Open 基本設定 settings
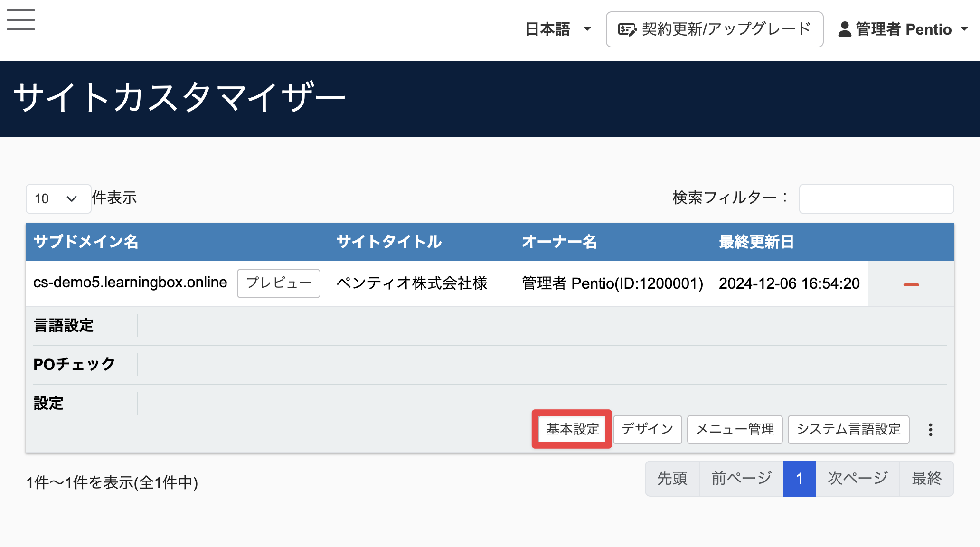 click(x=572, y=429)
